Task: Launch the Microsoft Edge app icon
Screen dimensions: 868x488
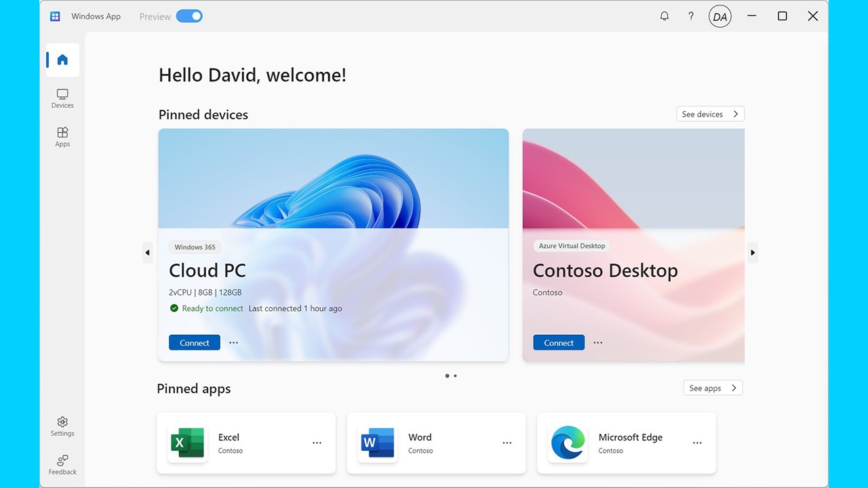Action: 568,443
